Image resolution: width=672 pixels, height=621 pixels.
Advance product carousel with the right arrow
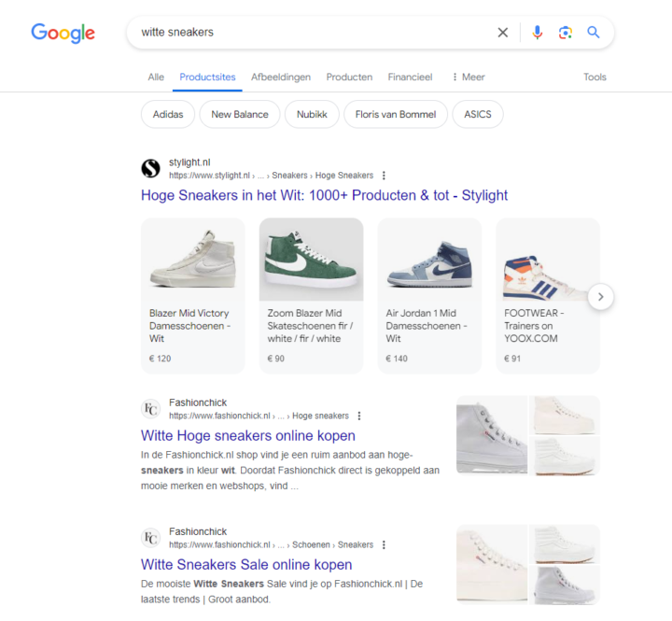coord(601,297)
